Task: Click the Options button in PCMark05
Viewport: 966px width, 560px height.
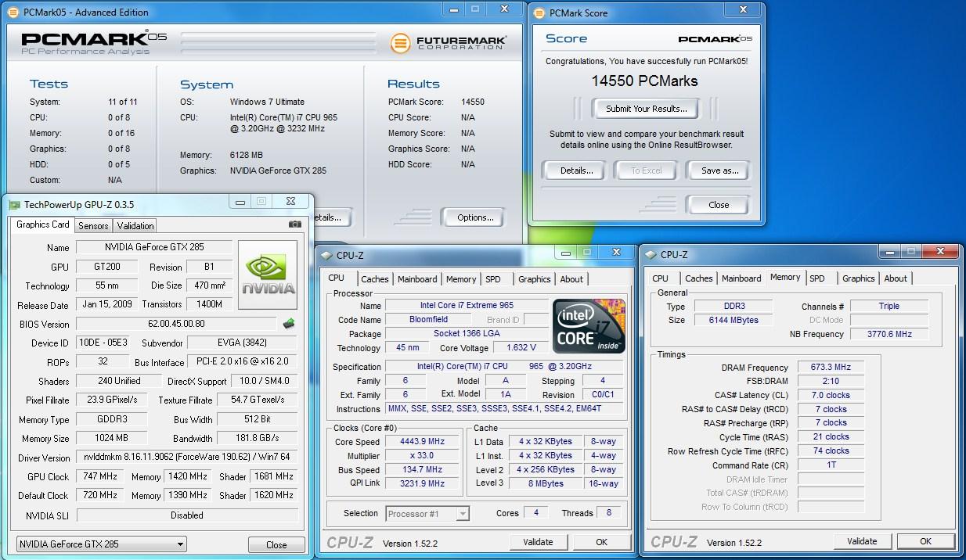Action: pyautogui.click(x=475, y=217)
